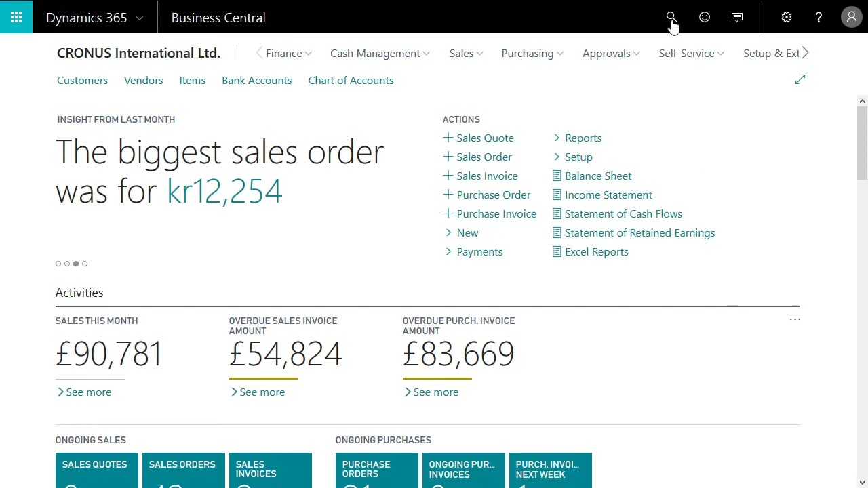Open the Purchase Orders tile
Viewport: 868px width, 488px height.
(377, 470)
